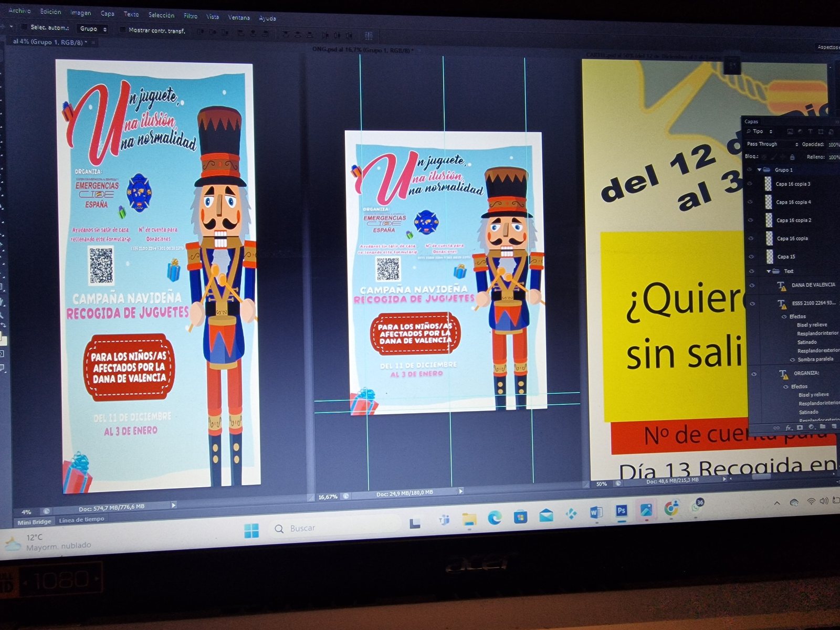Click the add layer style fx icon
The height and width of the screenshot is (630, 840).
coord(789,428)
